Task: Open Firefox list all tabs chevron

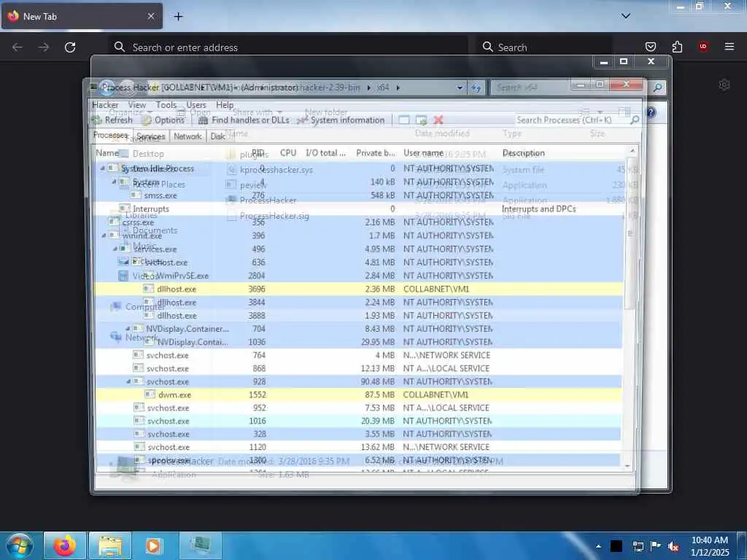Action: pos(625,16)
